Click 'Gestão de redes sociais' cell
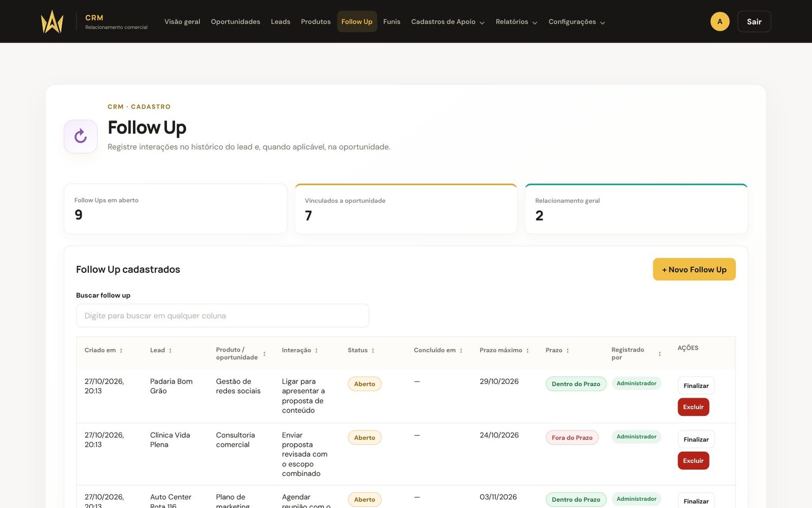Screen dimensions: 812x508 coord(238,386)
